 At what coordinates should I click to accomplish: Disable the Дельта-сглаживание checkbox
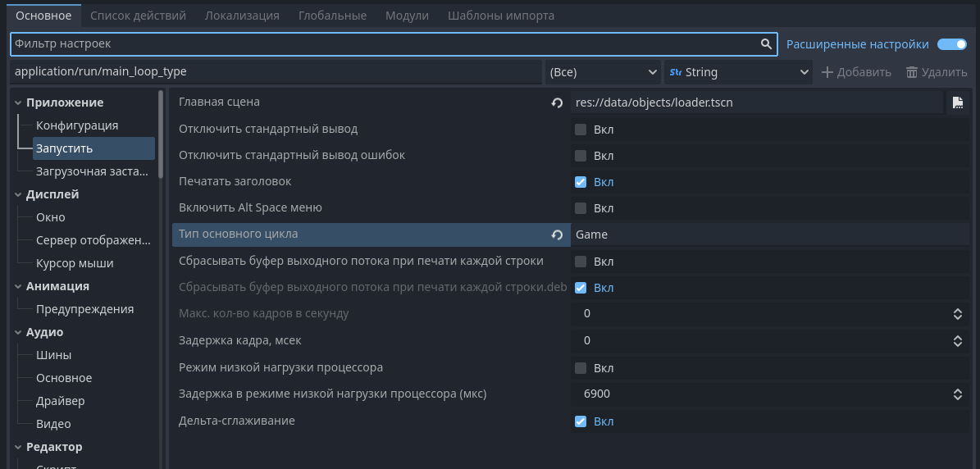coord(581,421)
